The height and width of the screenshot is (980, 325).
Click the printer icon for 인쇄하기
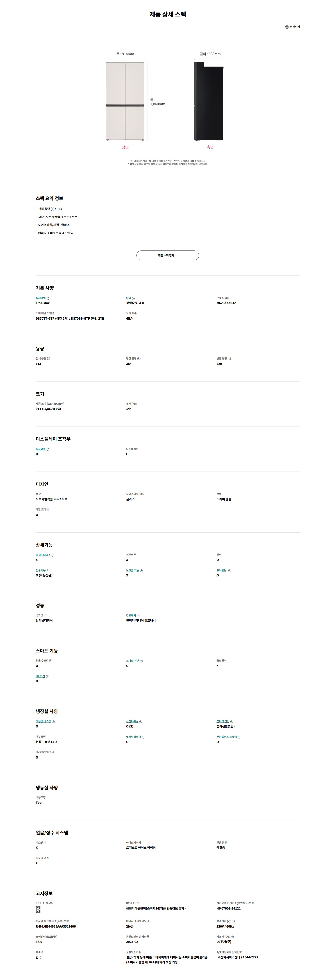click(286, 27)
